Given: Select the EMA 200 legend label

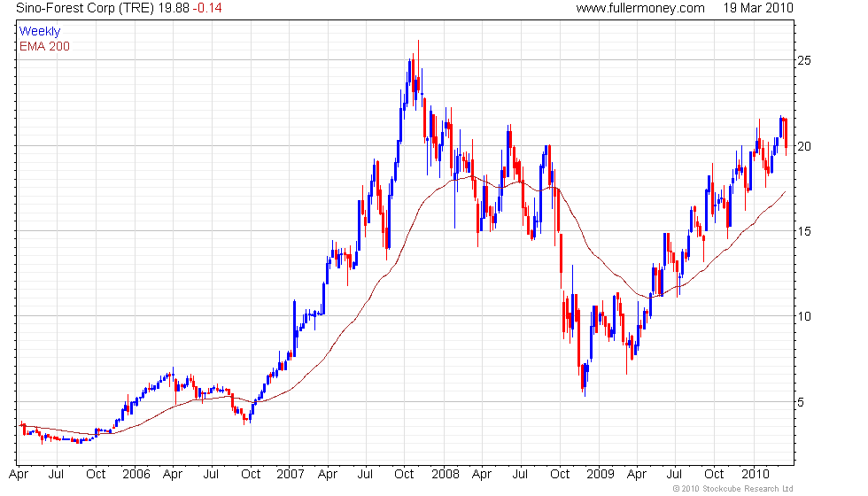Looking at the screenshot, I should [44, 46].
